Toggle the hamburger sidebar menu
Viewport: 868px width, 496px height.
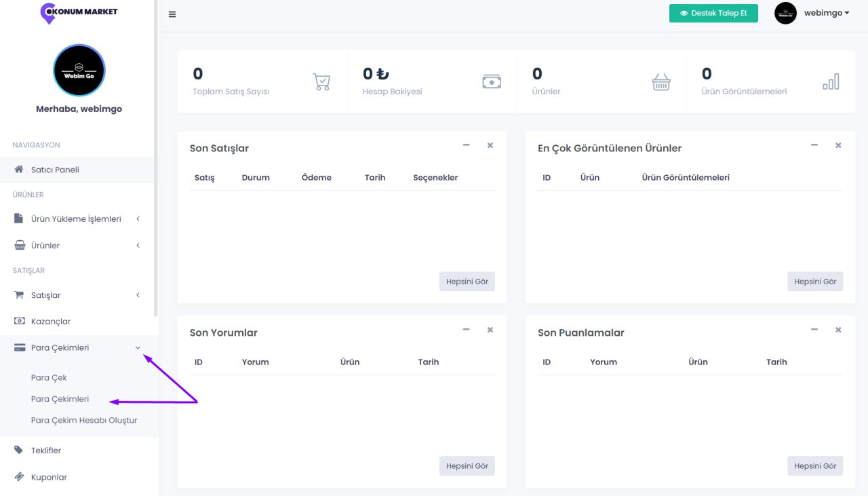click(x=172, y=14)
